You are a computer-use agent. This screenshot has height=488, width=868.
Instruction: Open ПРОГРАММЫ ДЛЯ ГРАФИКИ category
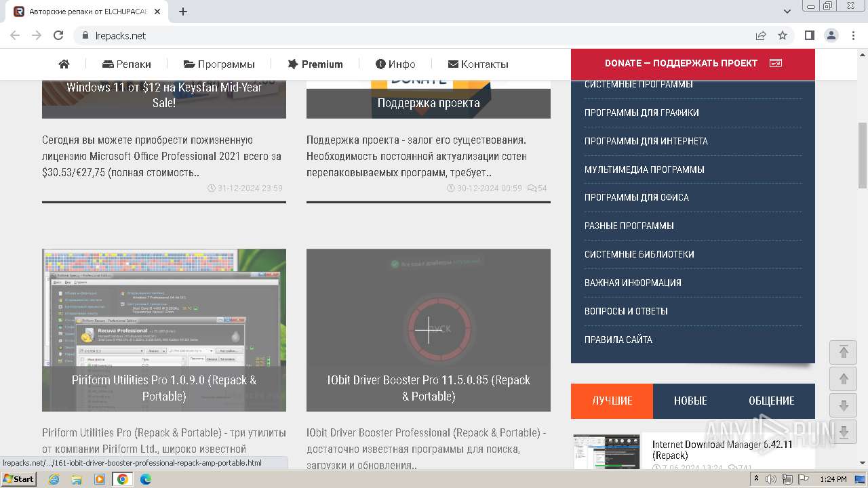click(642, 113)
